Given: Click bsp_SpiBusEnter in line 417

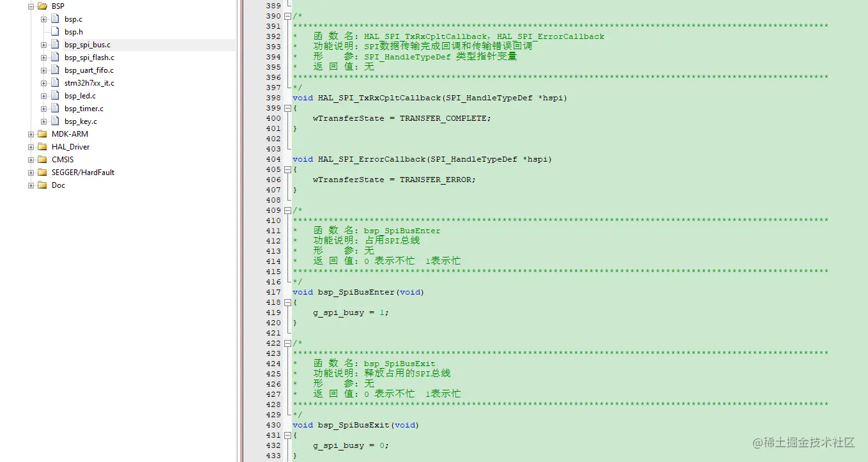Looking at the screenshot, I should pos(356,292).
